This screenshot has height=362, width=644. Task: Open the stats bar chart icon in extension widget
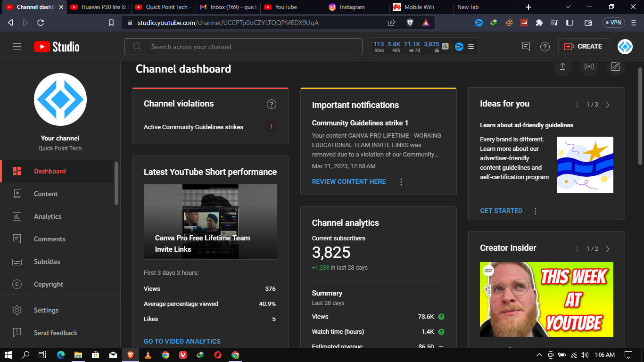tap(446, 47)
